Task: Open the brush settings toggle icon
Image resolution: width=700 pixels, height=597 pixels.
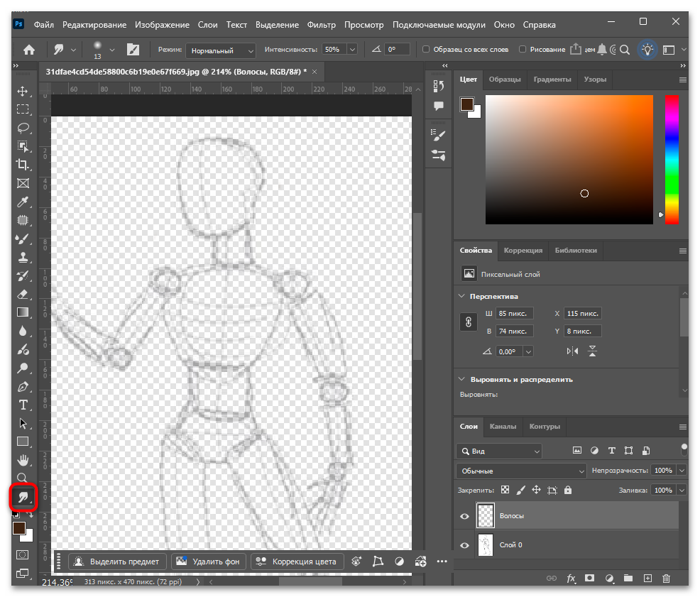Action: [x=133, y=50]
